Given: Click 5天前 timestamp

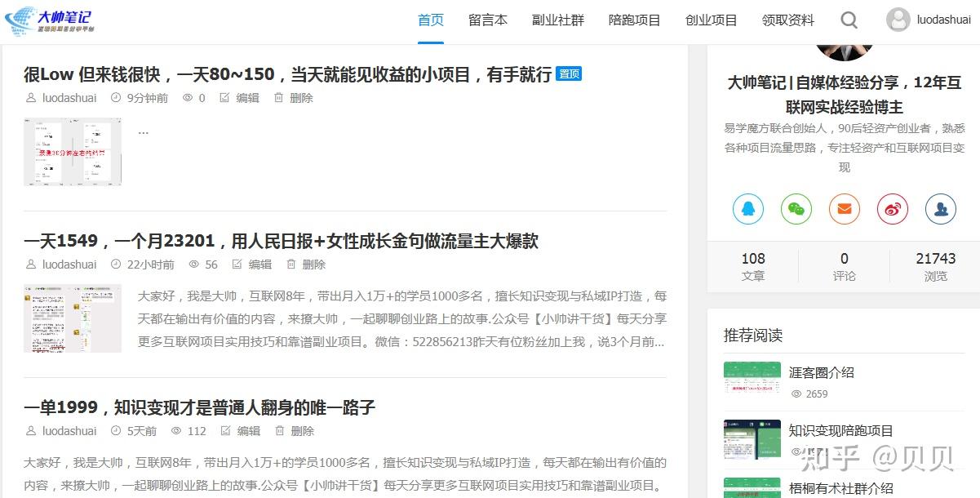Looking at the screenshot, I should point(142,431).
